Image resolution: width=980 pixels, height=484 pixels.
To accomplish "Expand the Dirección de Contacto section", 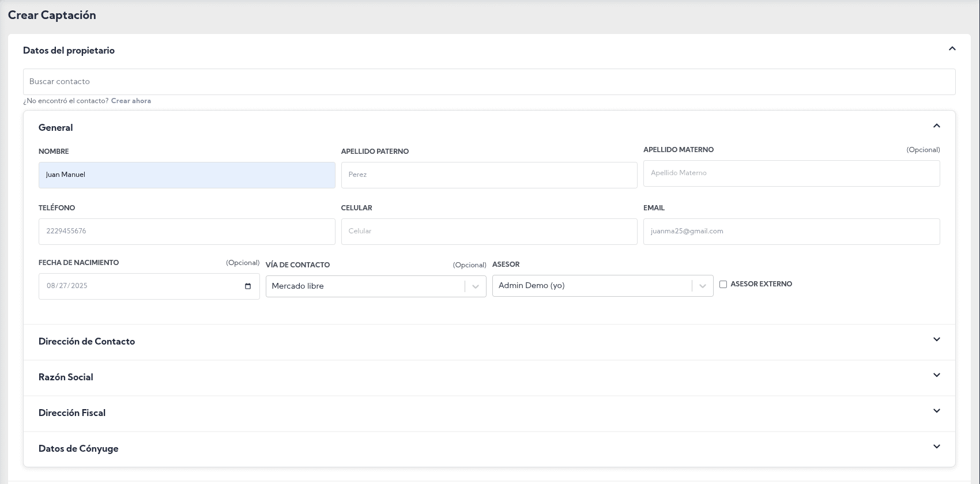I will coord(936,339).
